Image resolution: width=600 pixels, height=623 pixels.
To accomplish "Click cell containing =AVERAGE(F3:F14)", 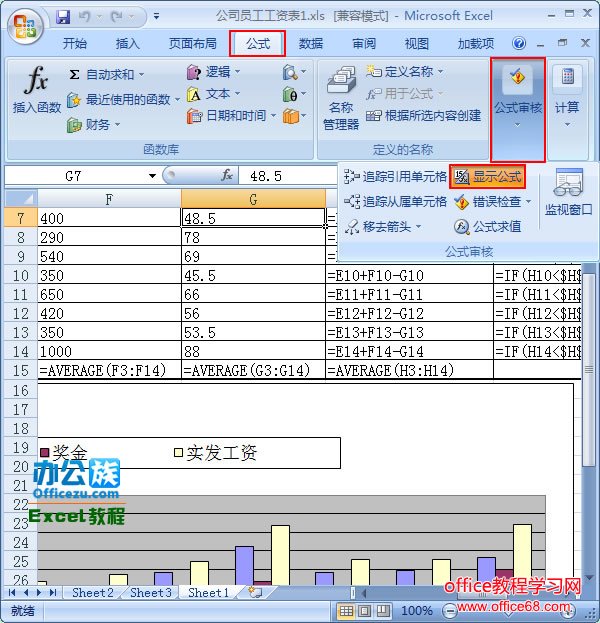I will pyautogui.click(x=109, y=370).
